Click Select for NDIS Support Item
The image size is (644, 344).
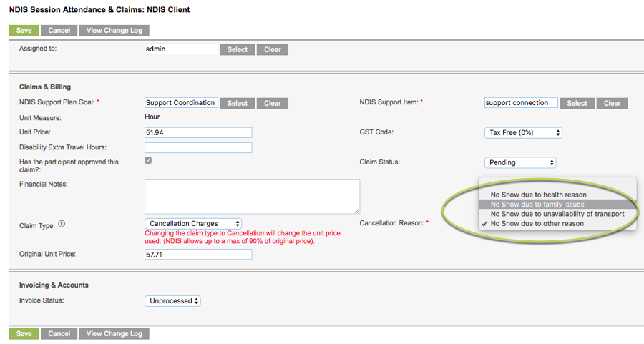coord(577,104)
